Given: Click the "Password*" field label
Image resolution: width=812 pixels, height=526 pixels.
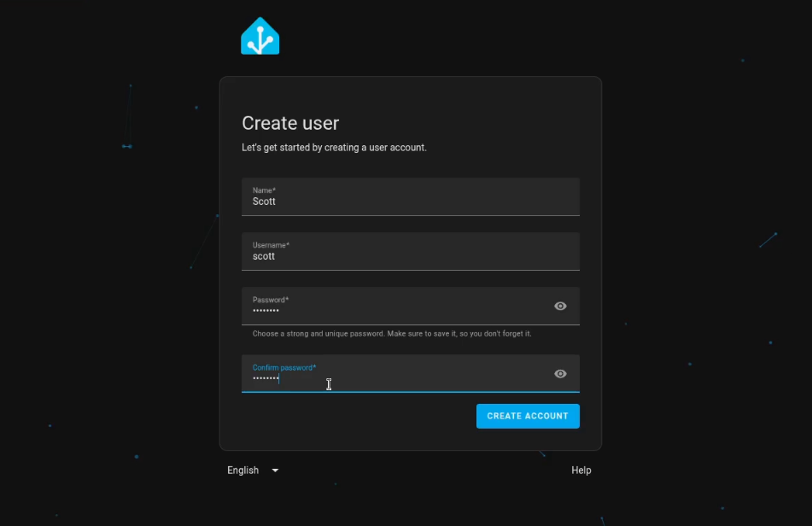Looking at the screenshot, I should pyautogui.click(x=271, y=300).
